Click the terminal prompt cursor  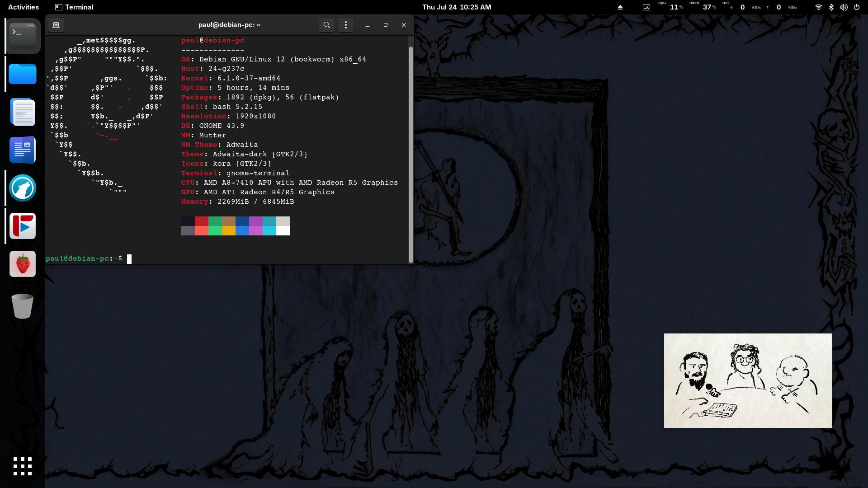click(x=129, y=259)
